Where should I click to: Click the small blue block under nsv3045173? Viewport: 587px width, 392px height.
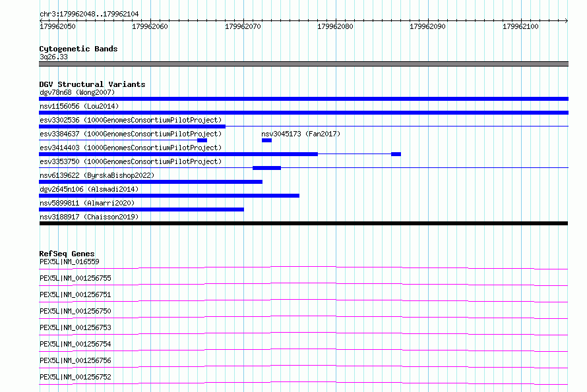[x=266, y=140]
